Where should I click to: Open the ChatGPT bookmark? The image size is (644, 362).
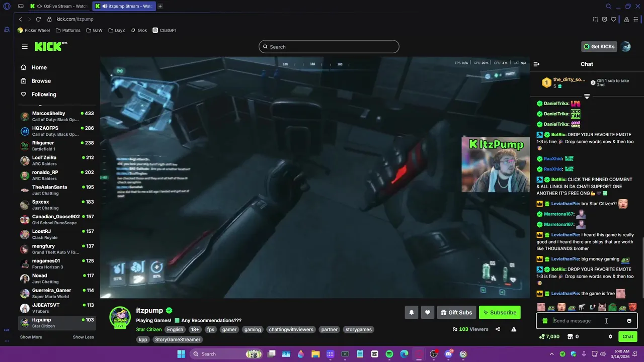point(165,30)
